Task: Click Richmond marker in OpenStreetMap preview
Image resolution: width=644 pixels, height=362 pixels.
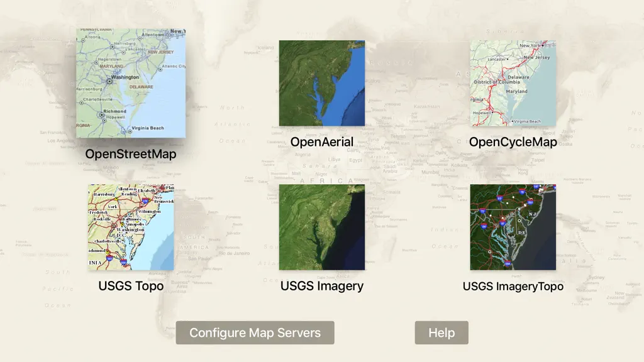Action: (101, 116)
